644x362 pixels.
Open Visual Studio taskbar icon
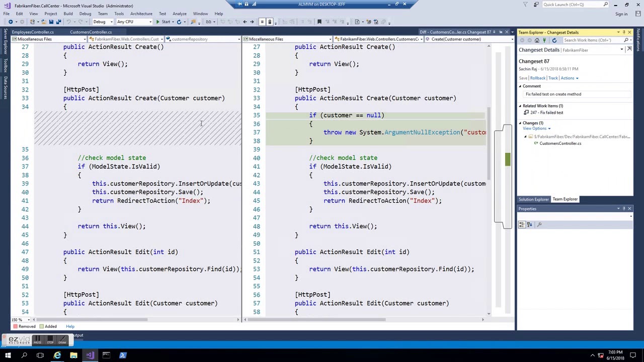pos(90,355)
